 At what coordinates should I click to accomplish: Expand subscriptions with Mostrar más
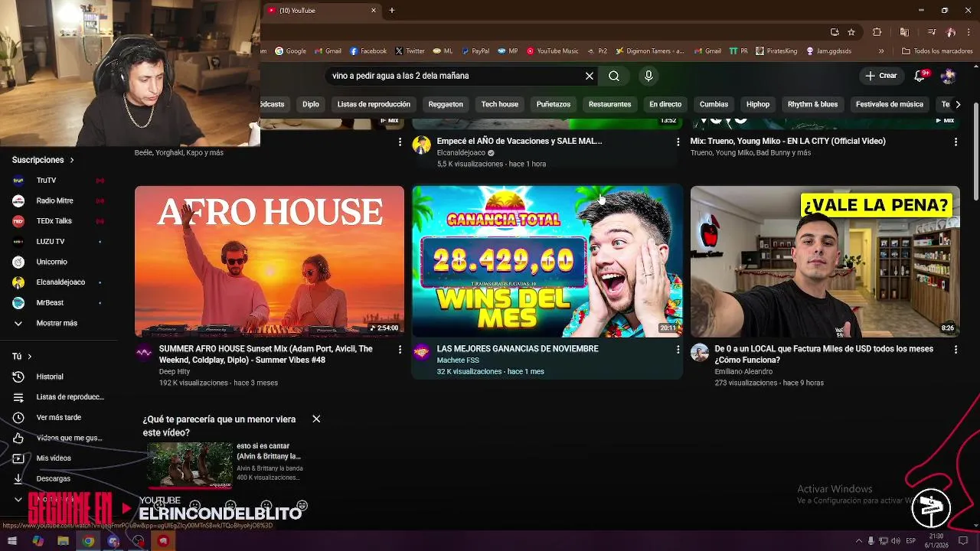[x=59, y=323]
